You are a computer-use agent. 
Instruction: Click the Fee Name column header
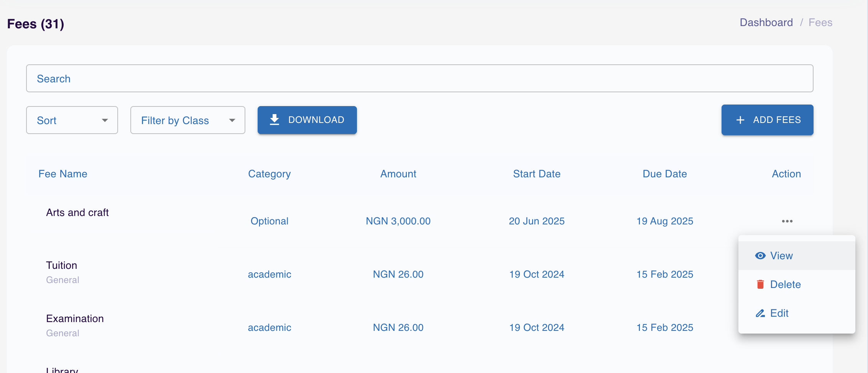coord(63,174)
